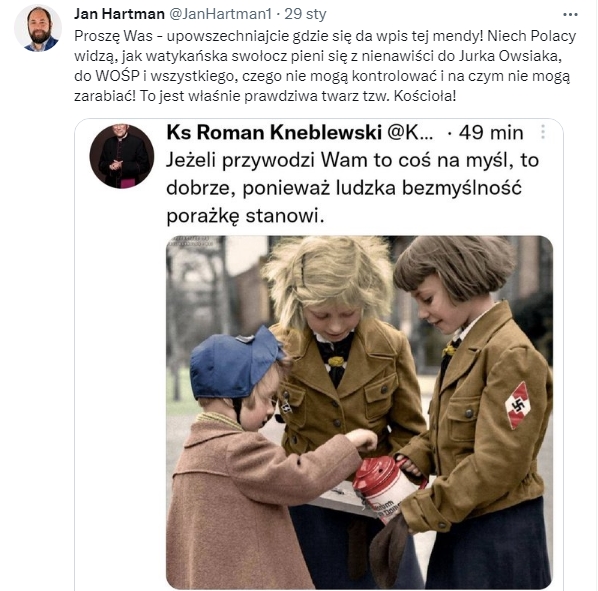The width and height of the screenshot is (598, 591).
Task: Open the quoted tweet's vertical three-dot menu
Action: [543, 132]
